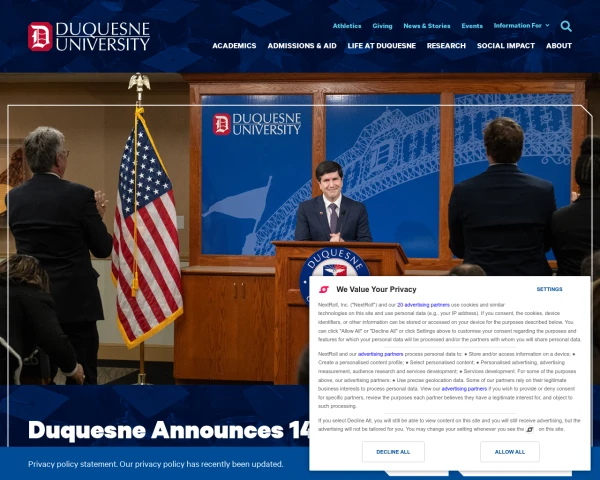
Task: Click the We Value Your Privacy heading
Action: 376,289
